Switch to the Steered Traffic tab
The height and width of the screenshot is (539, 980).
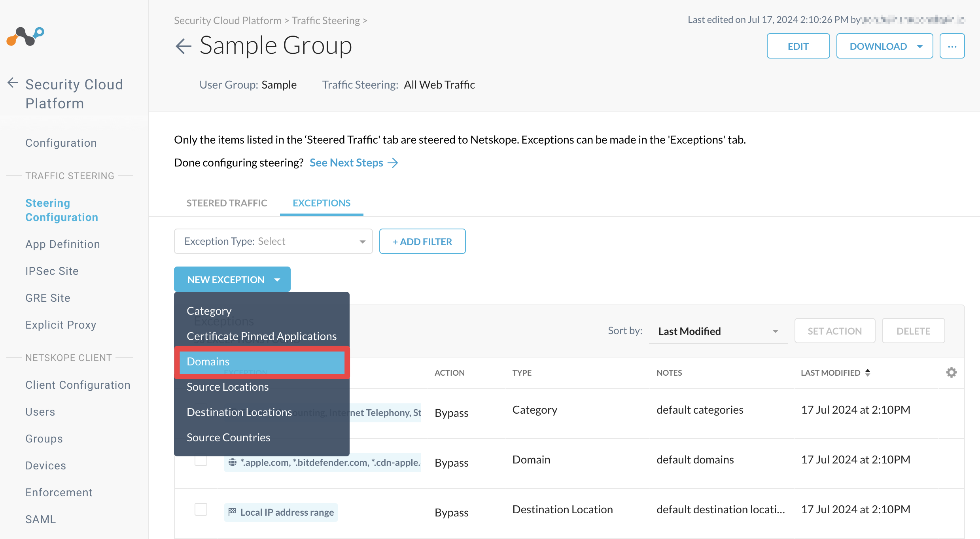click(227, 203)
